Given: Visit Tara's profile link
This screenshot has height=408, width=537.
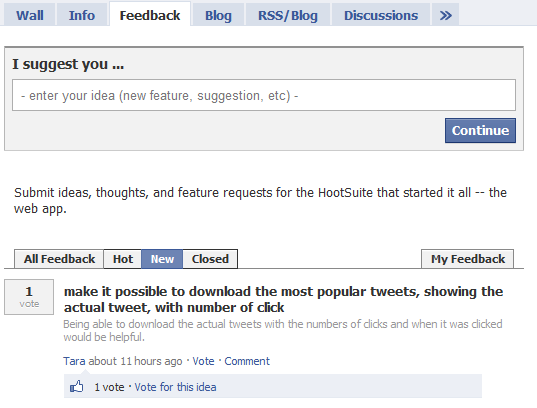Looking at the screenshot, I should 74,361.
